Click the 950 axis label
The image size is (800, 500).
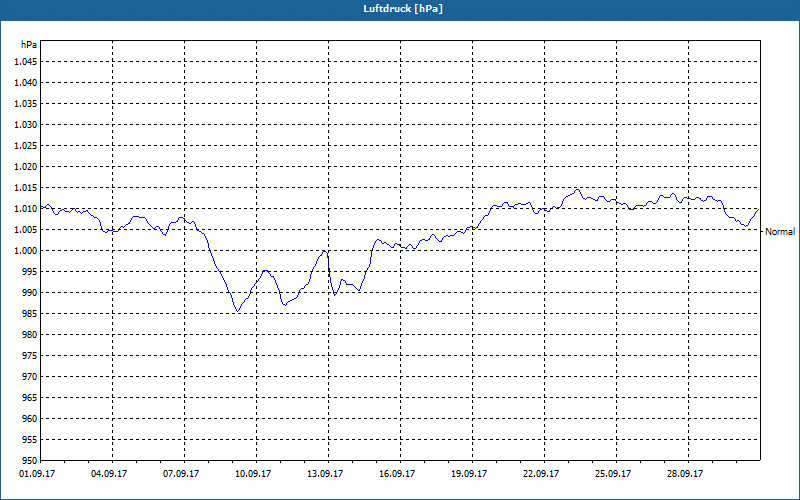pos(30,461)
